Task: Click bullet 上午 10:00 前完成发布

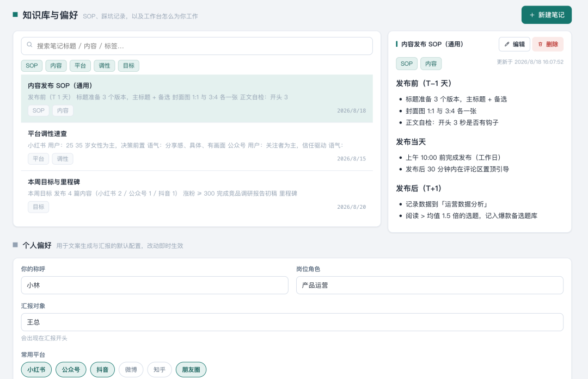Action: (454, 158)
